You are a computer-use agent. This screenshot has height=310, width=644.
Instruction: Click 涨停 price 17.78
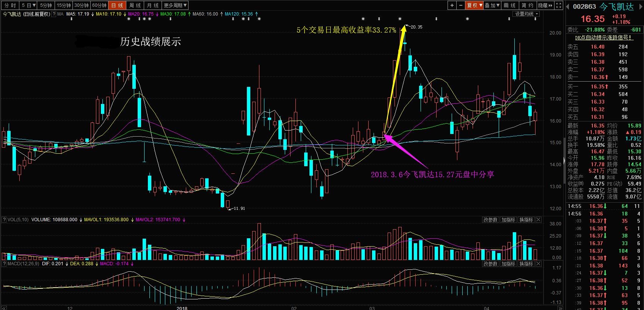pyautogui.click(x=598, y=165)
